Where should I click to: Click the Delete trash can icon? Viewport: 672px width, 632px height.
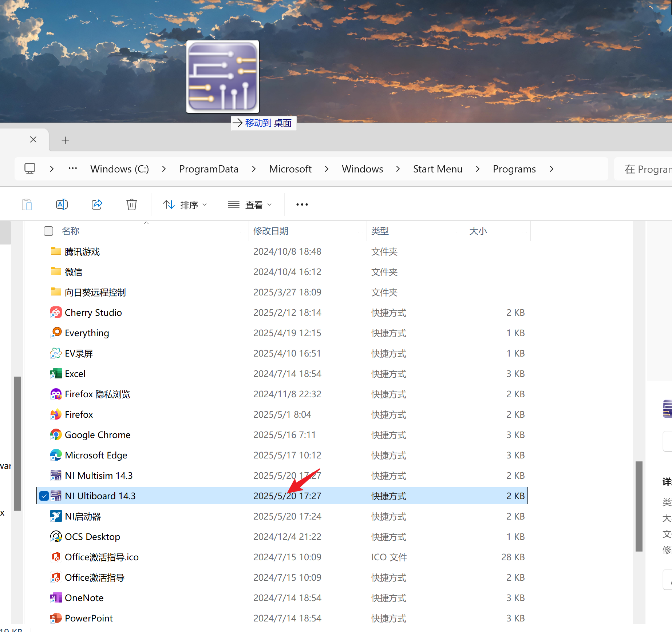(x=132, y=205)
